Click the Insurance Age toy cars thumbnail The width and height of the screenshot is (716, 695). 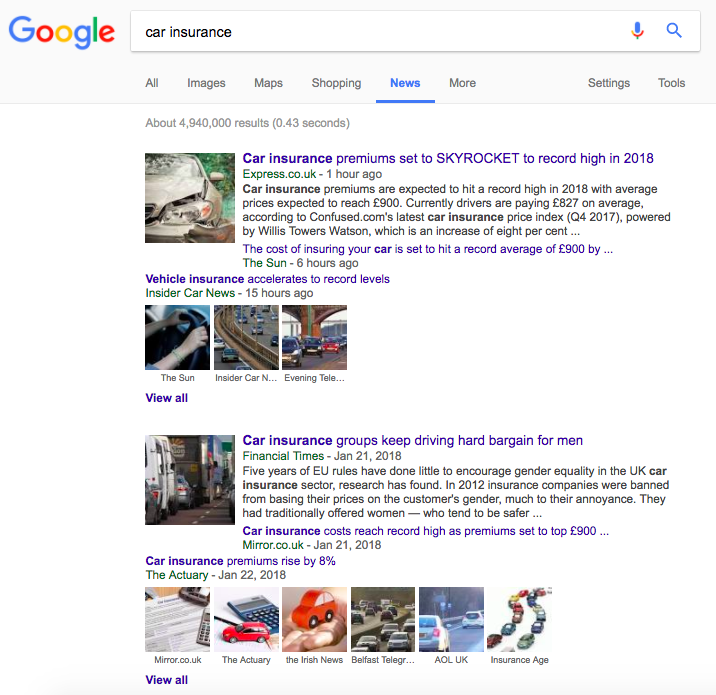pos(520,620)
